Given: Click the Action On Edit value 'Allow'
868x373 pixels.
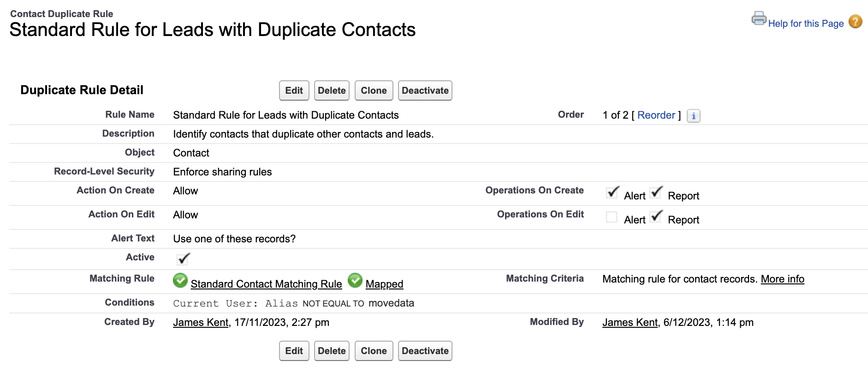Looking at the screenshot, I should (185, 215).
